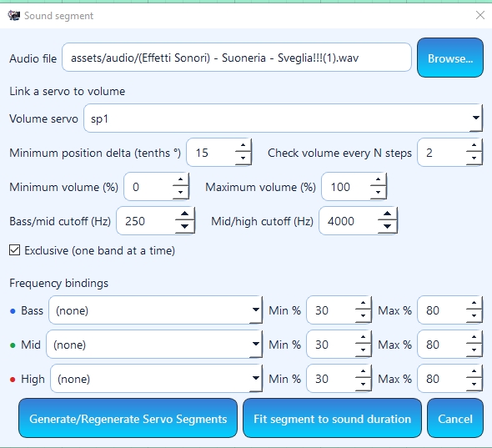
Task: Decrease Minimum position delta value
Action: [x=243, y=159]
